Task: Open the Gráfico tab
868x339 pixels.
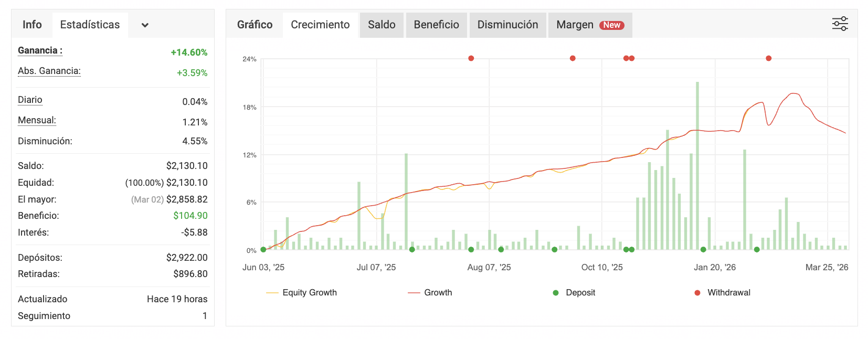Action: [x=255, y=25]
